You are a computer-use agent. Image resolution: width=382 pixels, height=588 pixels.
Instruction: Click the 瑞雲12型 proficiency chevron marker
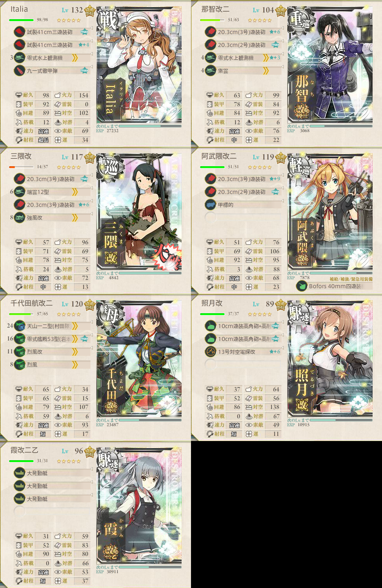pyautogui.click(x=75, y=192)
